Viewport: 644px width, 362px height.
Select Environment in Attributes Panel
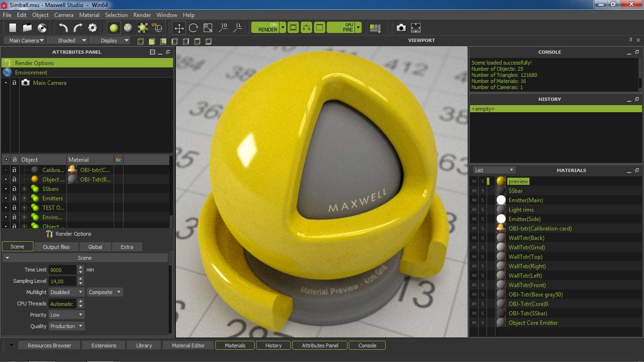(87, 72)
